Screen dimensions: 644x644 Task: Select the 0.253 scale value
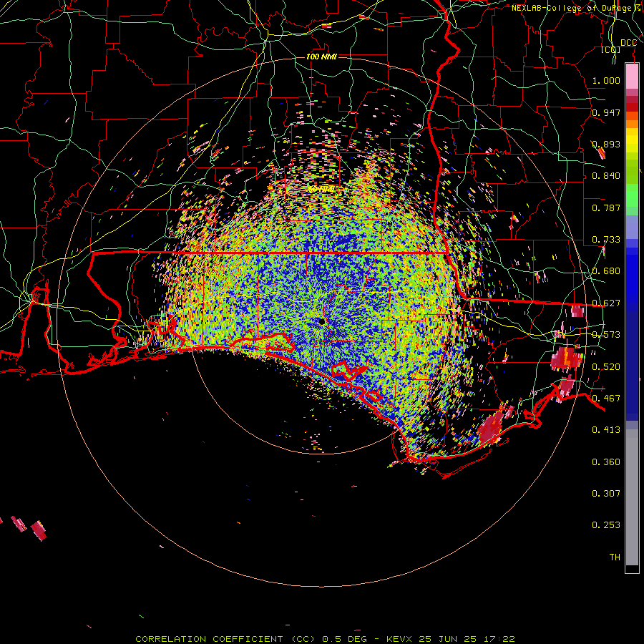click(x=606, y=525)
